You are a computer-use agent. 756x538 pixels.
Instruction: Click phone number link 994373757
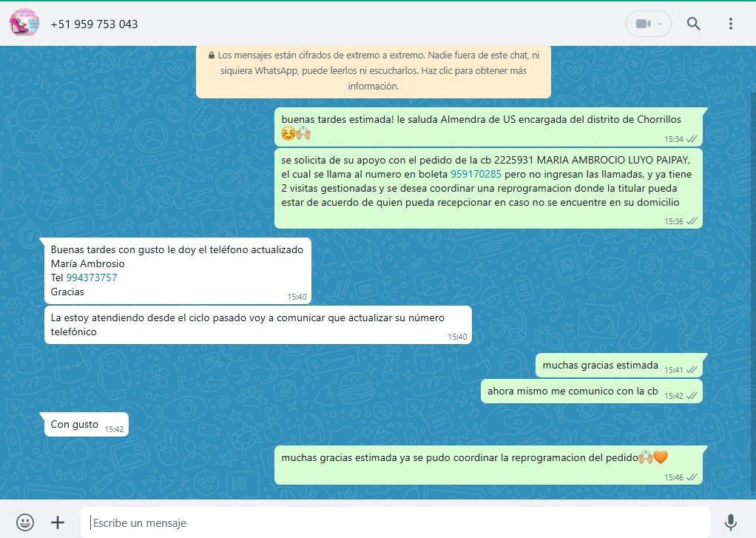92,278
